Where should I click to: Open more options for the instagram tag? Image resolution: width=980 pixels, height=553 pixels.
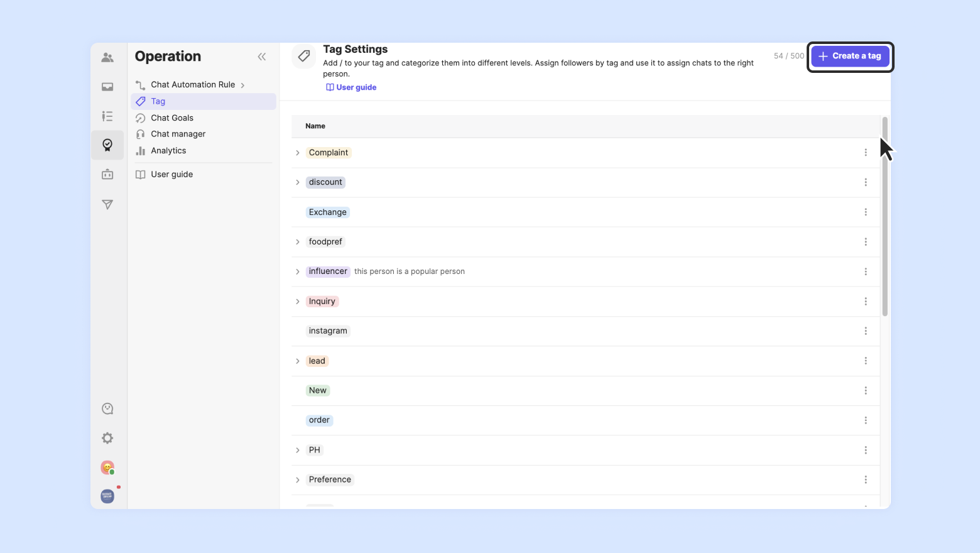(866, 331)
